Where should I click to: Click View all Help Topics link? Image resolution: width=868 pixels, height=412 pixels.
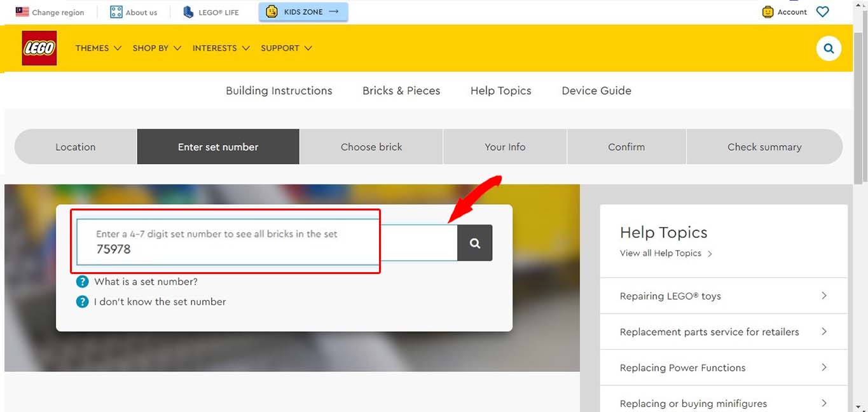[661, 253]
